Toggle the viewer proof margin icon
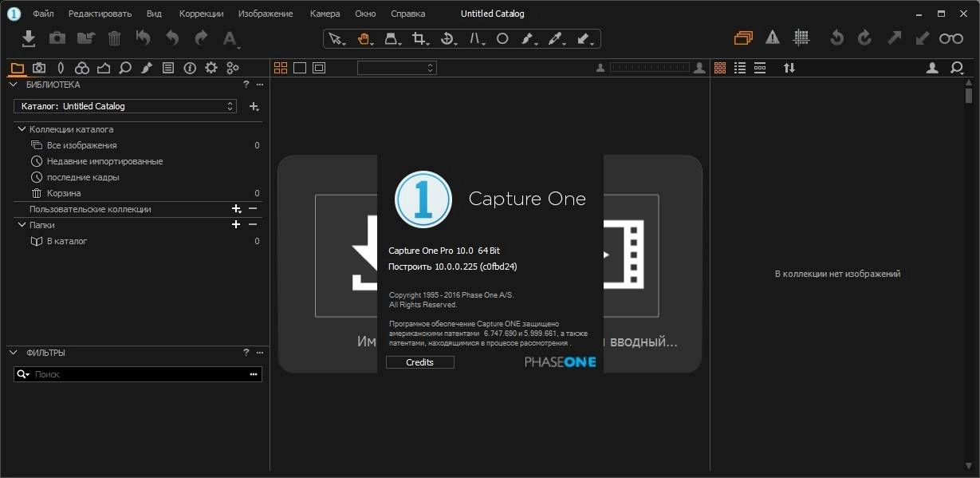Viewport: 980px width, 478px height. coord(319,68)
